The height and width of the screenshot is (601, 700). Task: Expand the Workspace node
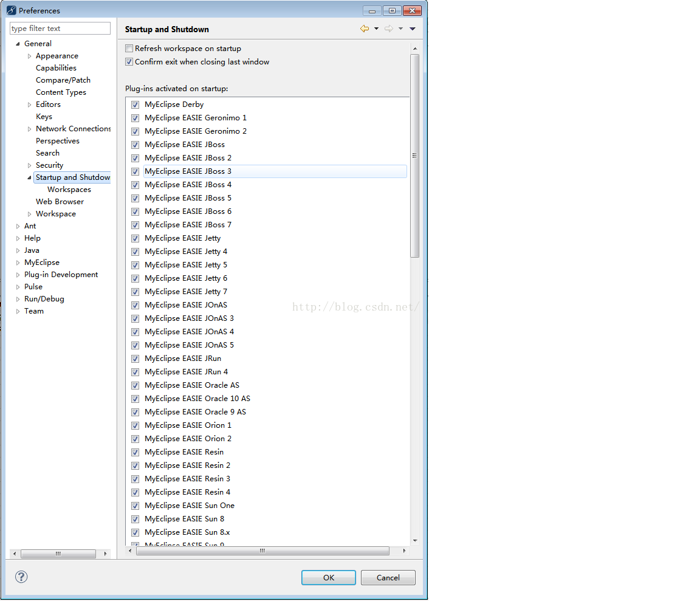coord(29,214)
